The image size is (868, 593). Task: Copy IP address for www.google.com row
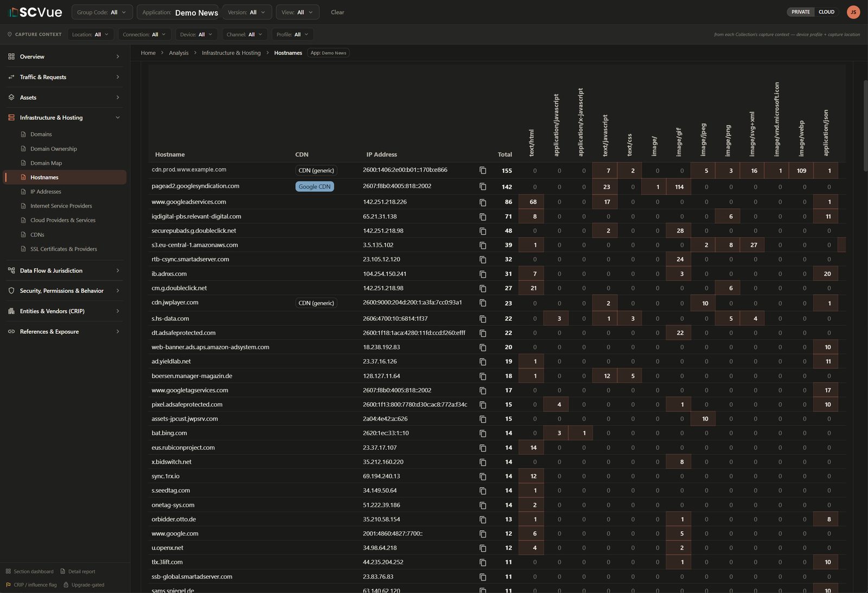click(483, 534)
